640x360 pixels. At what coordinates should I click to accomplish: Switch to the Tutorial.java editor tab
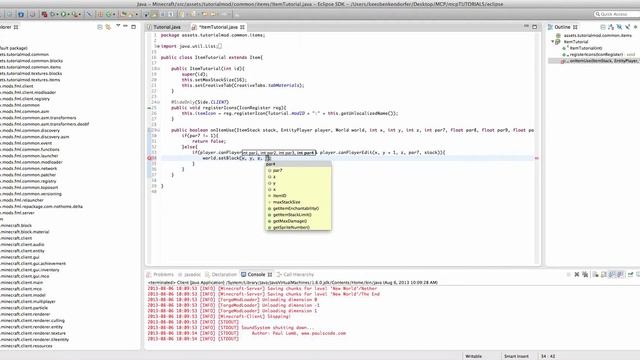(x=167, y=27)
